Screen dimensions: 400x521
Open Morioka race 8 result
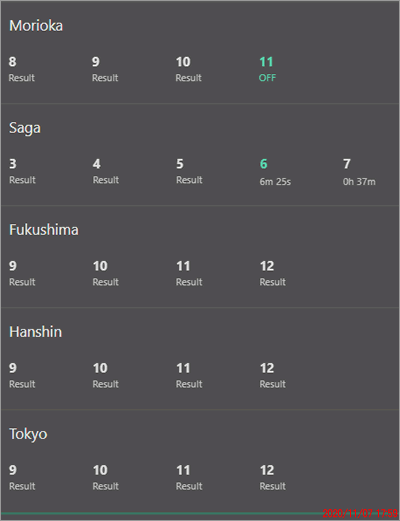[22, 69]
